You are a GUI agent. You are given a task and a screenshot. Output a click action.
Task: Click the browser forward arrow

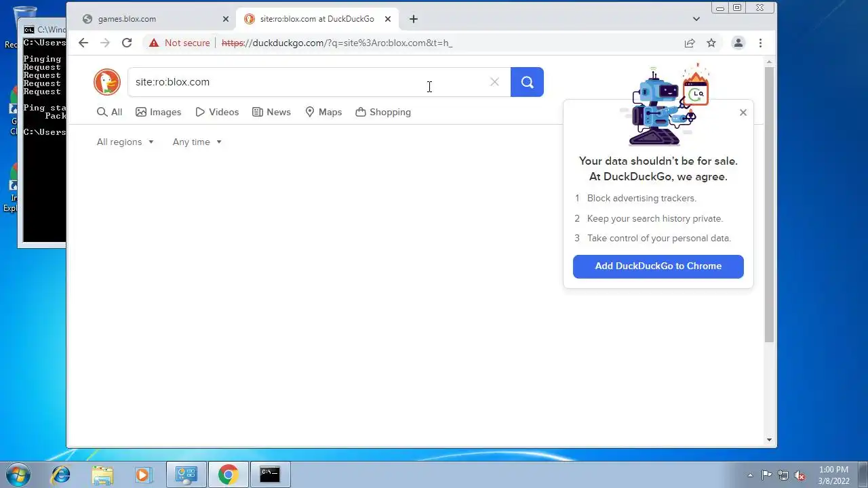pyautogui.click(x=104, y=43)
